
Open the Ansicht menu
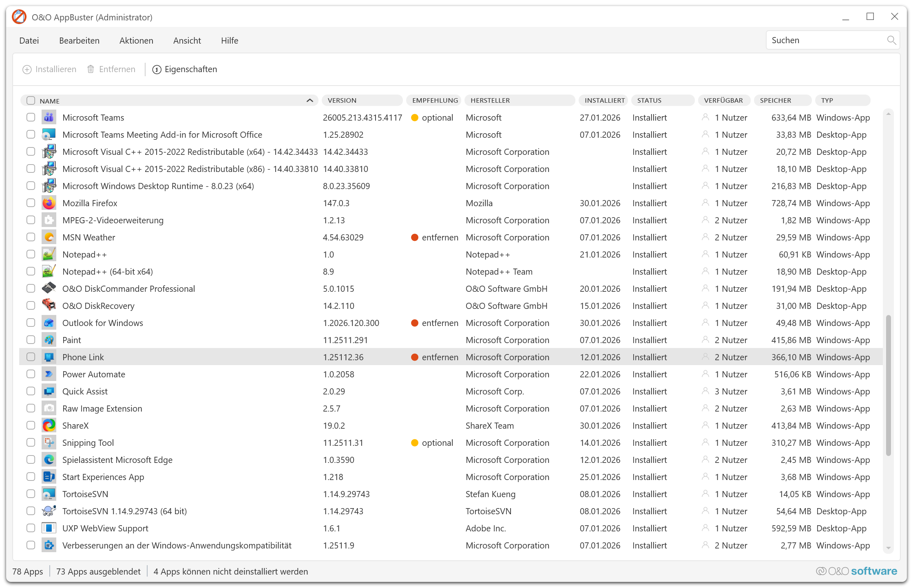187,41
